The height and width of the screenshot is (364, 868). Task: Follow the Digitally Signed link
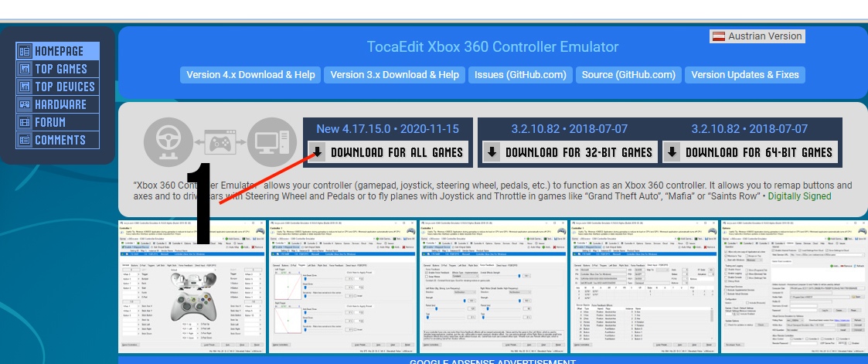(x=799, y=196)
